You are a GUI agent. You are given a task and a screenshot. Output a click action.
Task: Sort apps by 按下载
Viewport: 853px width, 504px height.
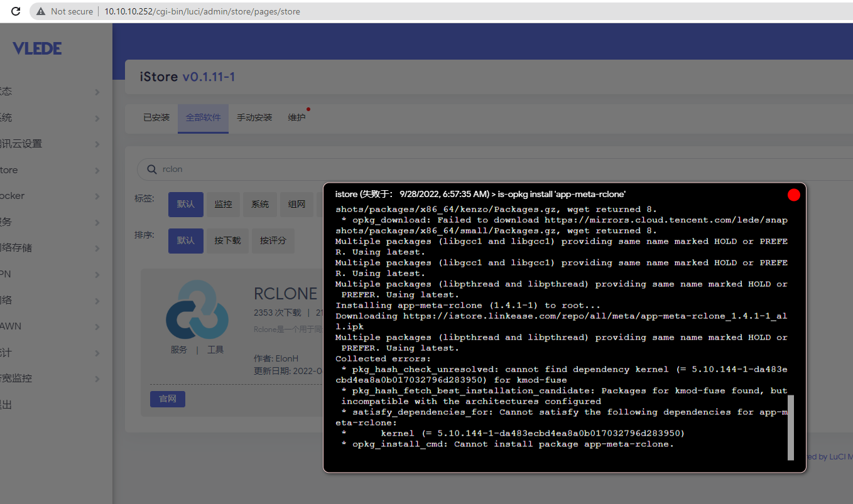[x=227, y=241]
